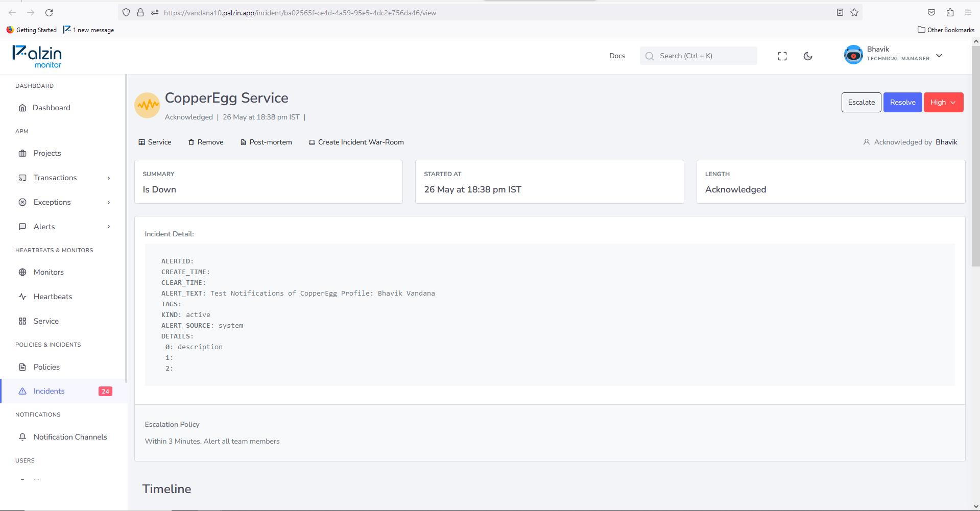
Task: Toggle dark mode moon icon
Action: (807, 56)
